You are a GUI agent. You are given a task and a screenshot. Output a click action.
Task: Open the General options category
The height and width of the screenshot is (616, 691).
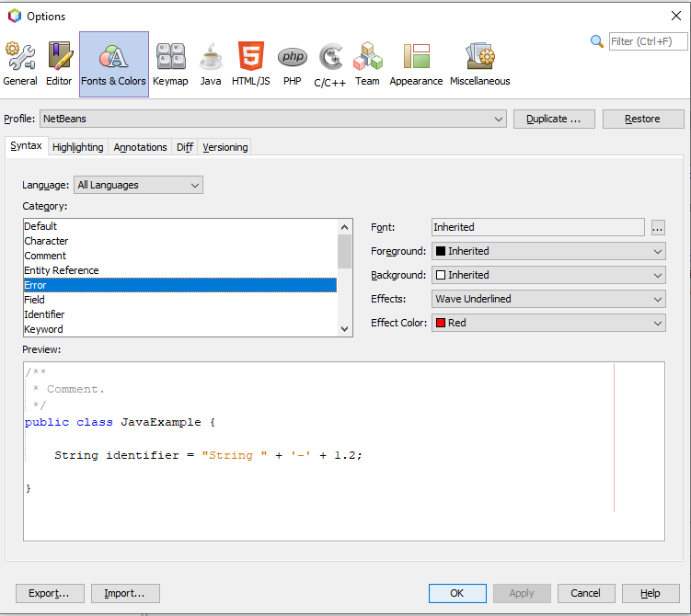pyautogui.click(x=20, y=63)
